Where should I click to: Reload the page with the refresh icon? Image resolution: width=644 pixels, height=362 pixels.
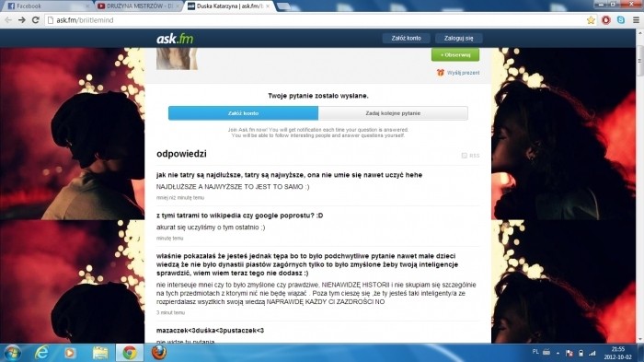click(36, 19)
